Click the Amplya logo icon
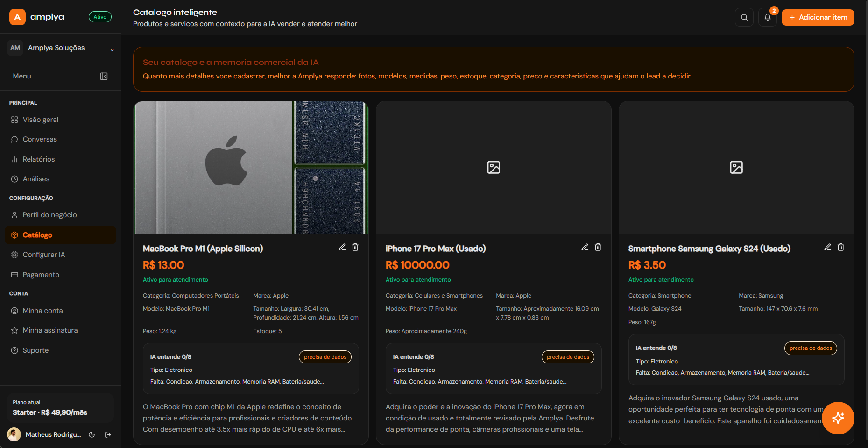The width and height of the screenshot is (868, 448). (17, 17)
